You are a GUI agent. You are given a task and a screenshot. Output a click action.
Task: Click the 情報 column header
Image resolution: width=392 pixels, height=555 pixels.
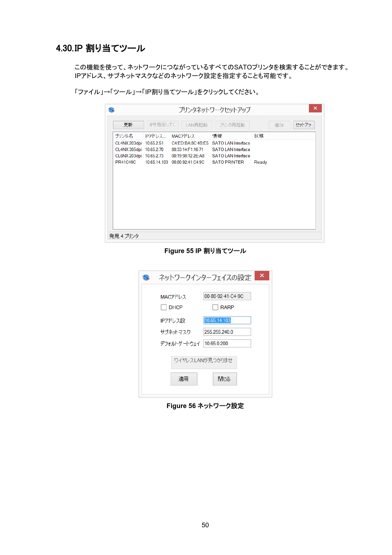tap(231, 136)
